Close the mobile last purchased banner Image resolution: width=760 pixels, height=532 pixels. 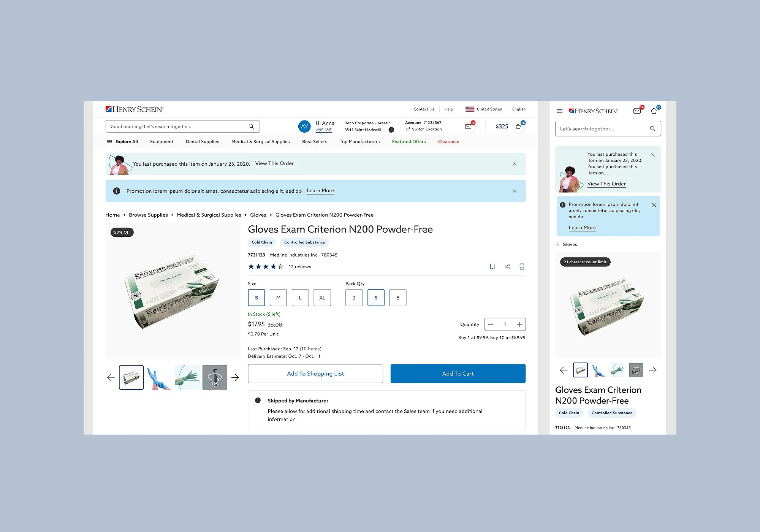[x=652, y=155]
